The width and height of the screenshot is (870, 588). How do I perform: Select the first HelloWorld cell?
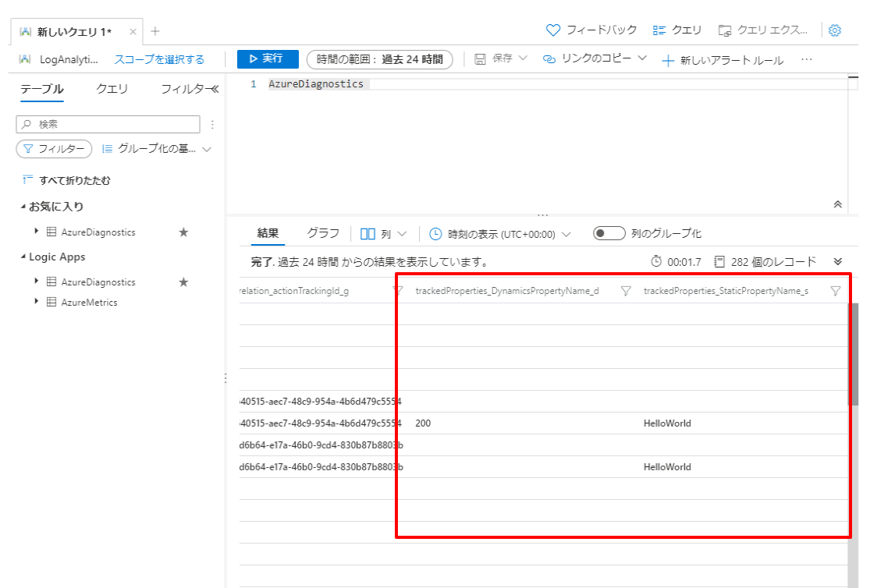tap(667, 423)
